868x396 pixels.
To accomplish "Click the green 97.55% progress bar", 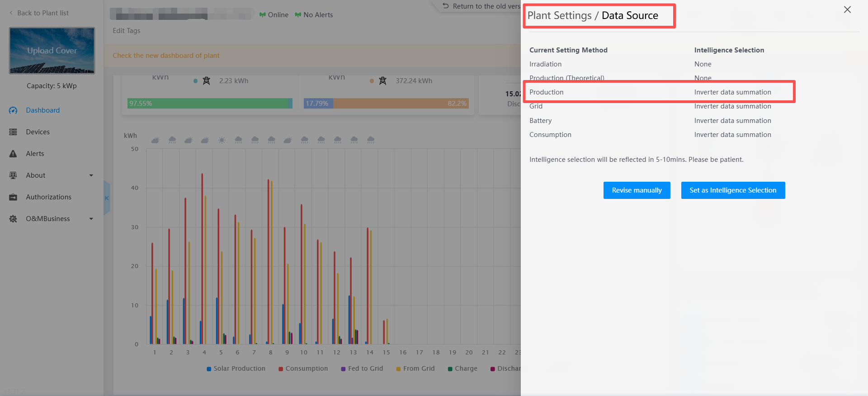I will tap(208, 104).
